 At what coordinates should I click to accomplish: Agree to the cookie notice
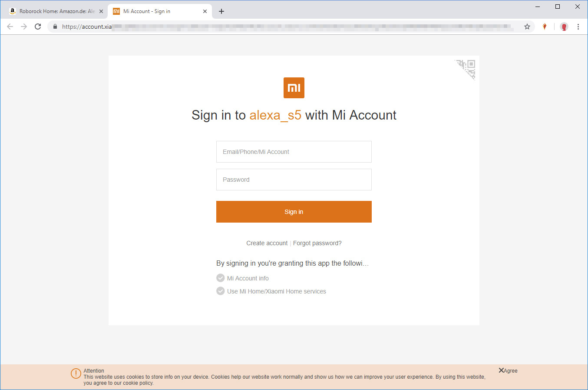508,370
